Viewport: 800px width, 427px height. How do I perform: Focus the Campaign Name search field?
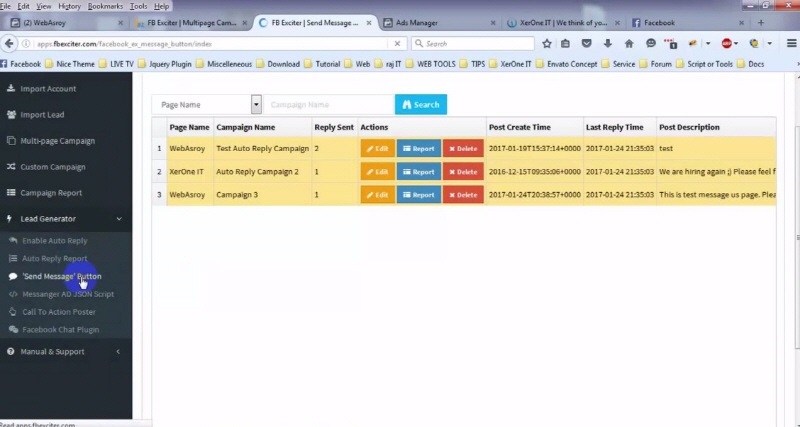(x=329, y=105)
